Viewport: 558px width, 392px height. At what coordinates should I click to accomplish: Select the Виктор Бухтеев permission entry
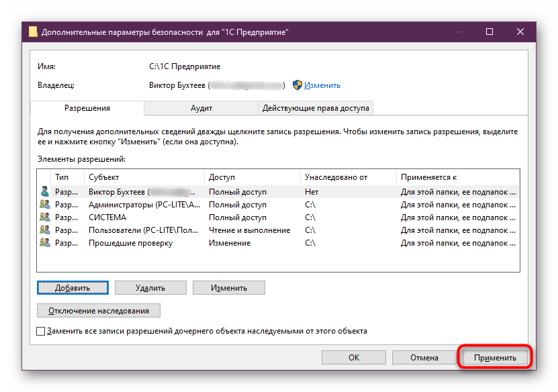278,192
